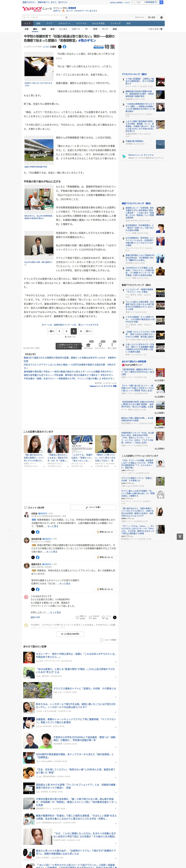Open the Yahoo! JAPAN News logo

coord(37,9)
